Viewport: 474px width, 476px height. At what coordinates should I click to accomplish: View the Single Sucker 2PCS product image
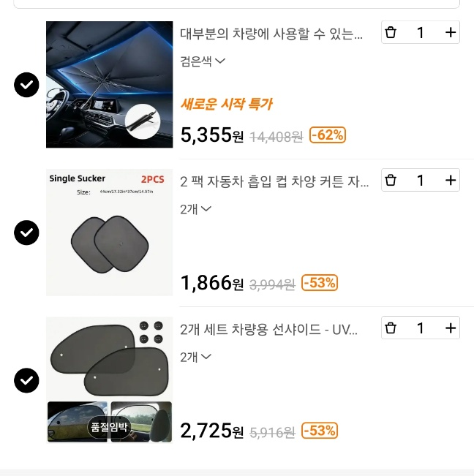pyautogui.click(x=109, y=233)
